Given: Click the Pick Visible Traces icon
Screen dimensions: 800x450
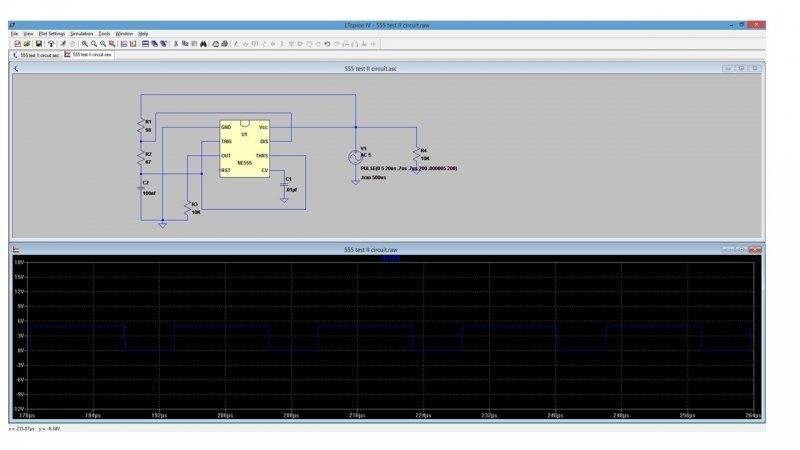Looking at the screenshot, I should pos(133,44).
